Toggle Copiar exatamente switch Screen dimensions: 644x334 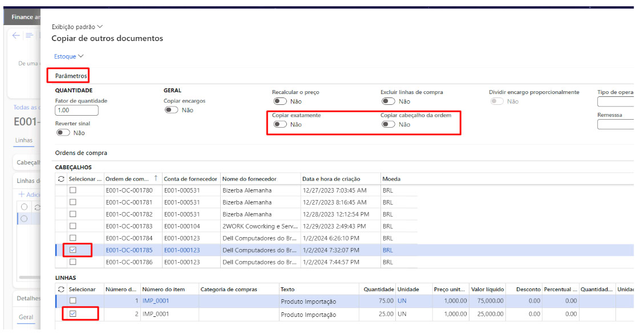pyautogui.click(x=280, y=125)
